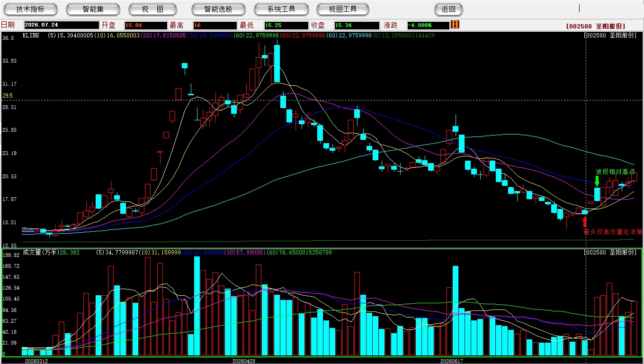The image size is (644, 364).
Task: Click the red [002580 圣阳股份] stock label
Action: click(x=596, y=27)
